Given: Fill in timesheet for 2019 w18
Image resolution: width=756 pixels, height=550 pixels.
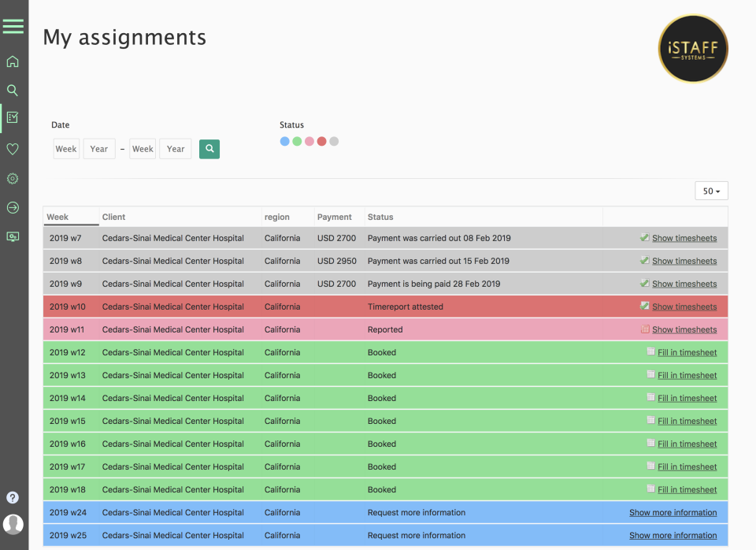Looking at the screenshot, I should (687, 489).
